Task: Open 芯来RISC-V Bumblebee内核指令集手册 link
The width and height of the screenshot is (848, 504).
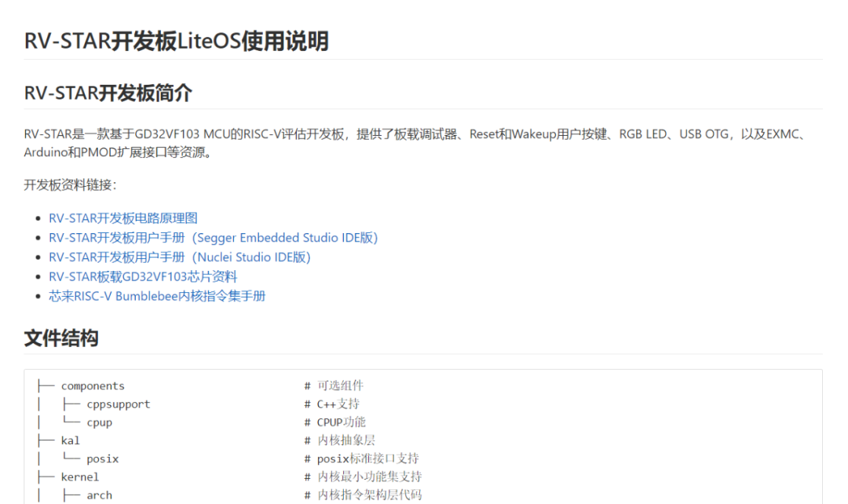Action: click(x=157, y=296)
